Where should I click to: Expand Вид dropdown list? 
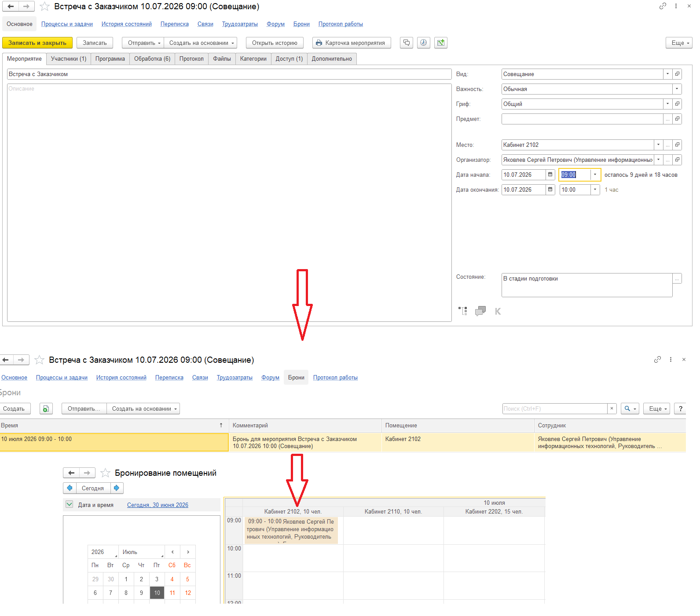(667, 74)
